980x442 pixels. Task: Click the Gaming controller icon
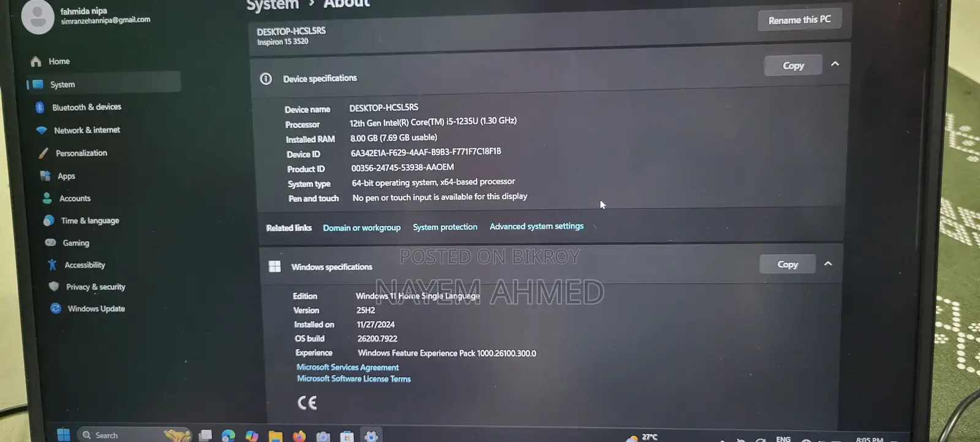[x=51, y=243]
